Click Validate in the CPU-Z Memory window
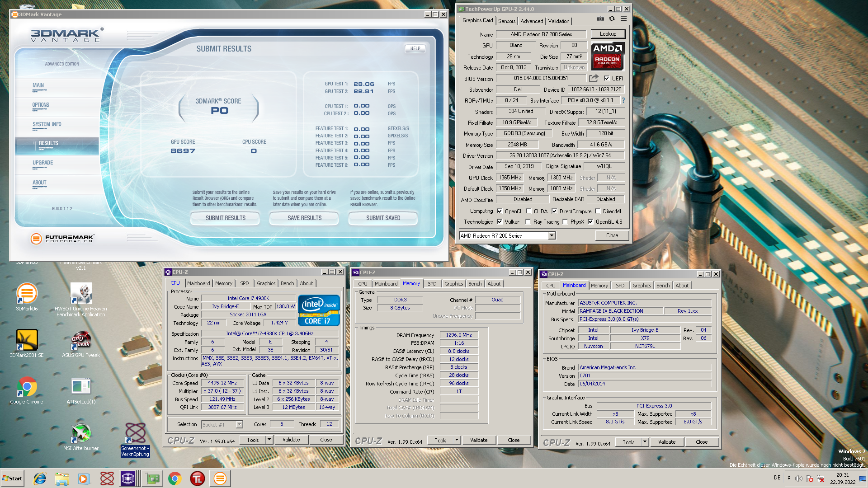The width and height of the screenshot is (868, 488). [479, 440]
